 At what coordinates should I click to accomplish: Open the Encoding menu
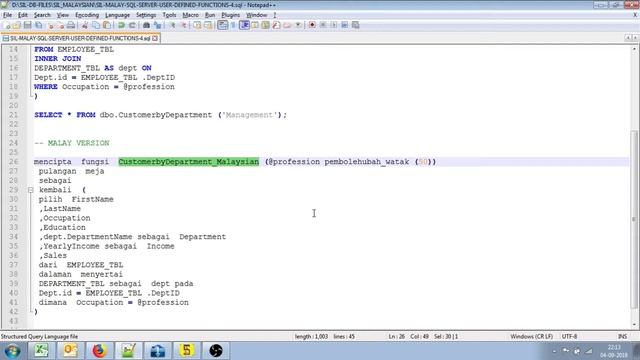87,15
